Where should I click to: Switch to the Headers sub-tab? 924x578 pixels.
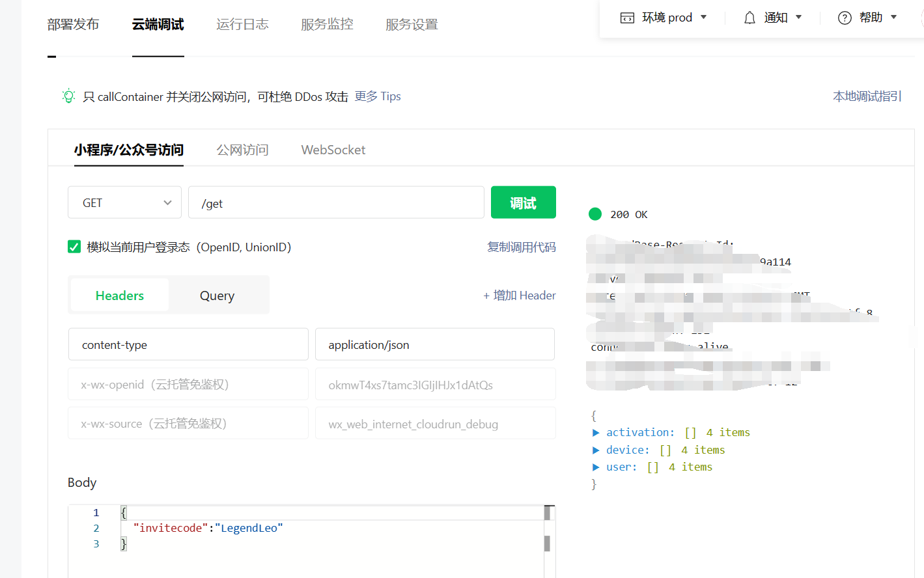coord(120,296)
